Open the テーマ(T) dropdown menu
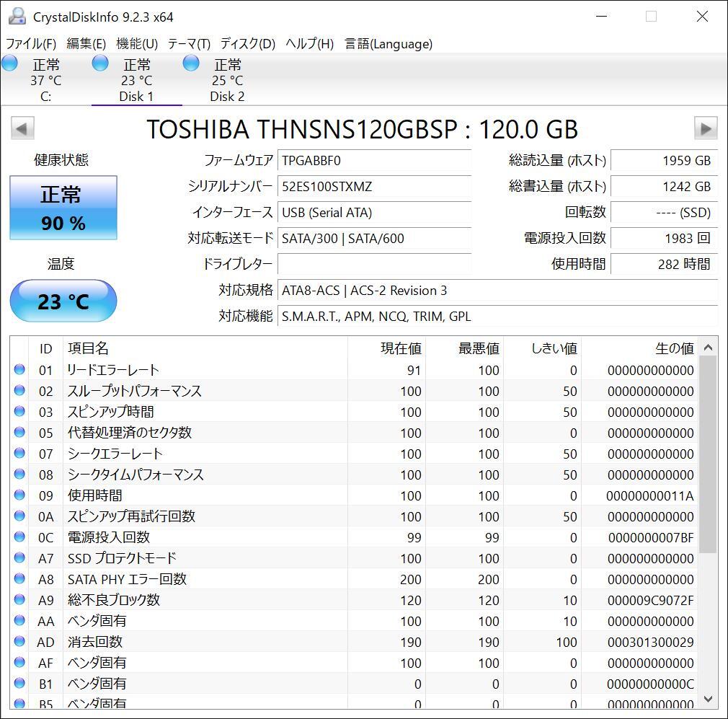The width and height of the screenshot is (728, 719). 188,43
